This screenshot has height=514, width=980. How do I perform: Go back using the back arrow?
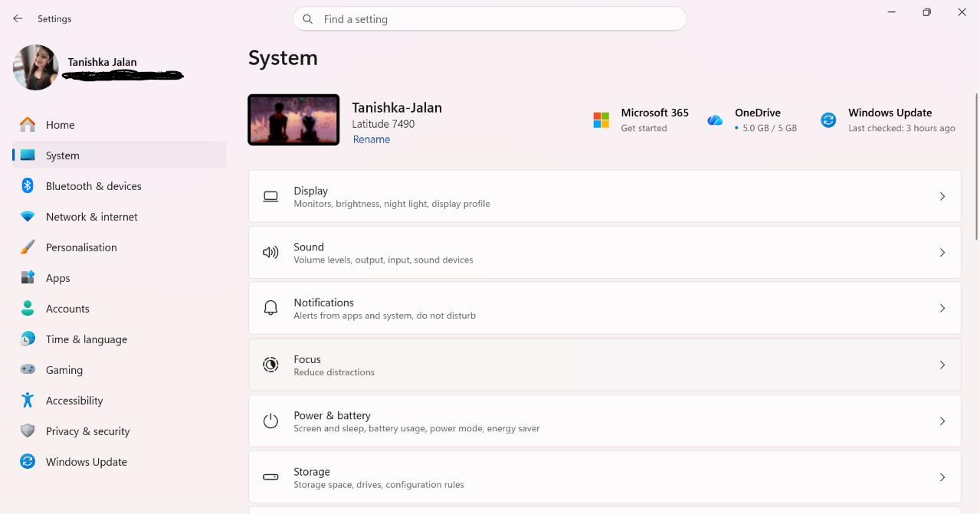[18, 18]
